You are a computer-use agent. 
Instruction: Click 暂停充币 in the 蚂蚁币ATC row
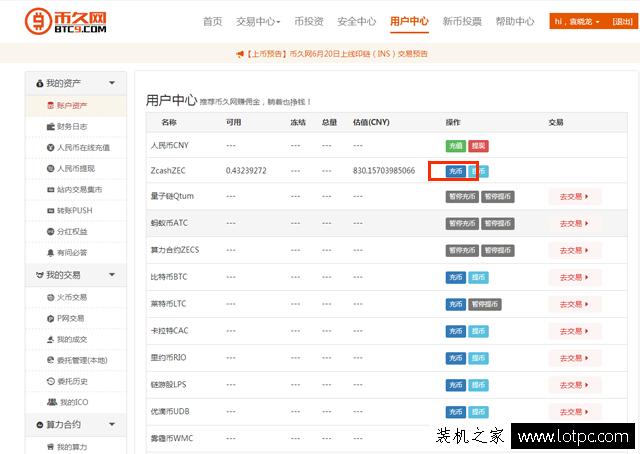(462, 224)
